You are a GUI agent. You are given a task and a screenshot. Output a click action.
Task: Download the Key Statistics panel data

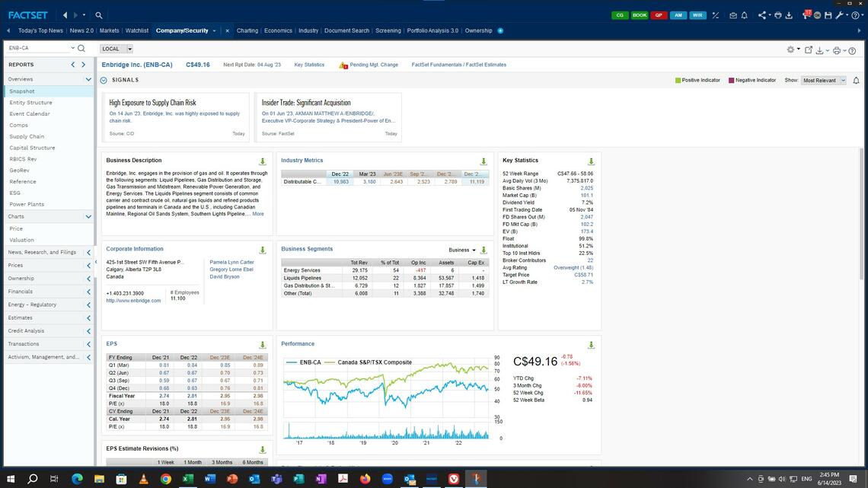click(x=592, y=161)
